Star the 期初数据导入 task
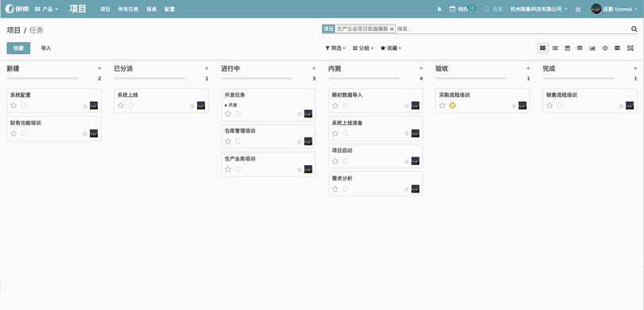644x310 pixels. coord(336,106)
